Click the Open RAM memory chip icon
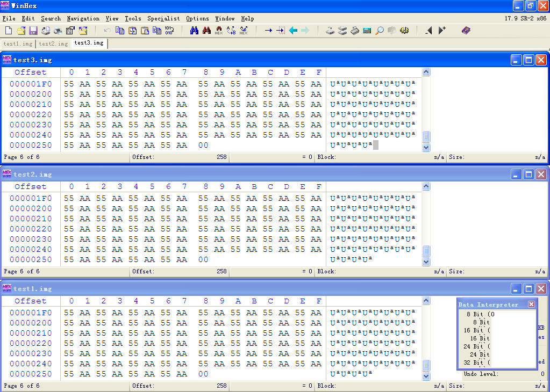The image size is (550, 392). [x=355, y=31]
